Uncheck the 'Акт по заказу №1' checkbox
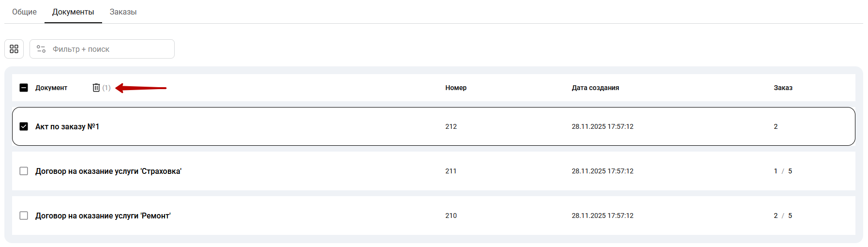This screenshot has height=247, width=868. point(24,126)
